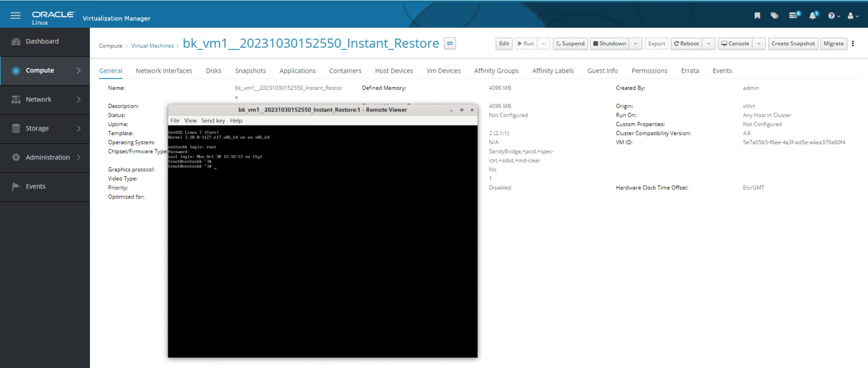Switch to the Host Devices tab

coord(394,71)
